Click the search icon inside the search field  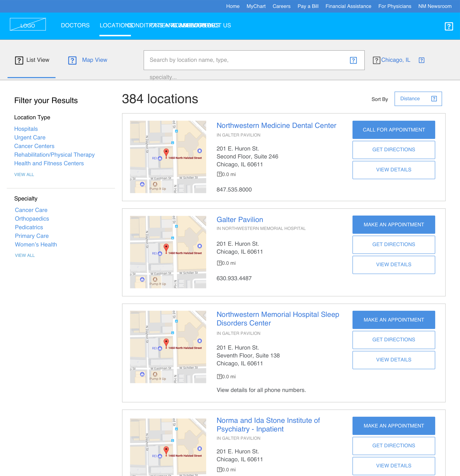(353, 60)
